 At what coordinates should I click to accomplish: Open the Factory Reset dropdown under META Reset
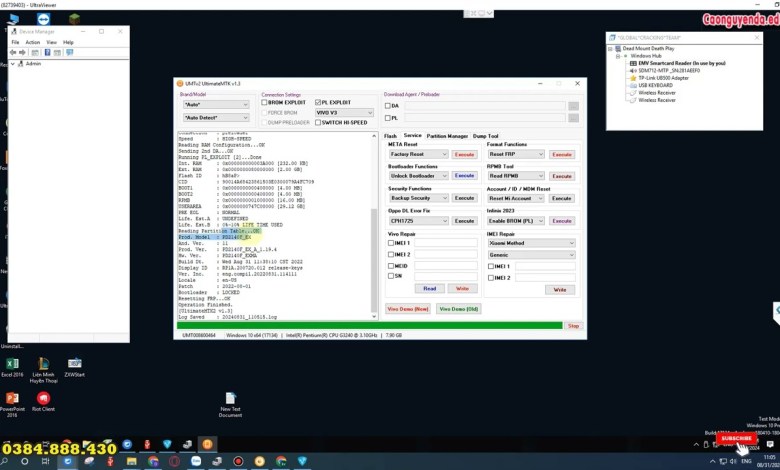tap(418, 155)
